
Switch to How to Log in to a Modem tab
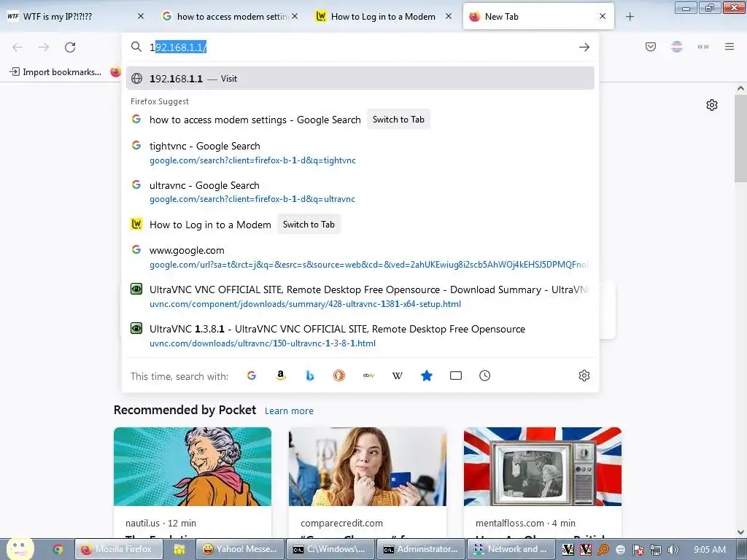[384, 16]
